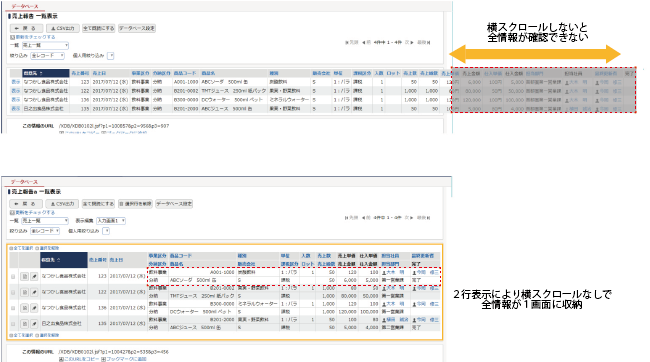
Task: Click 表示 link for record 136 in upper table
Action: pos(16,100)
